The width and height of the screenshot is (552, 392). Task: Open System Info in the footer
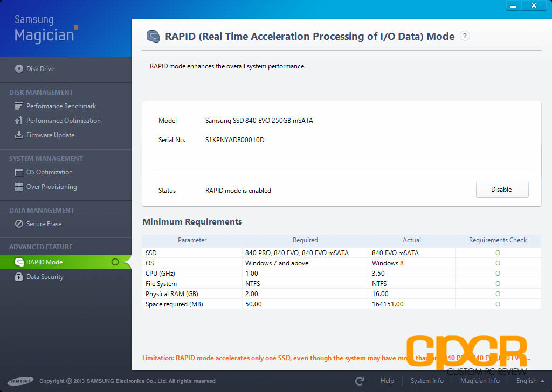tap(427, 381)
